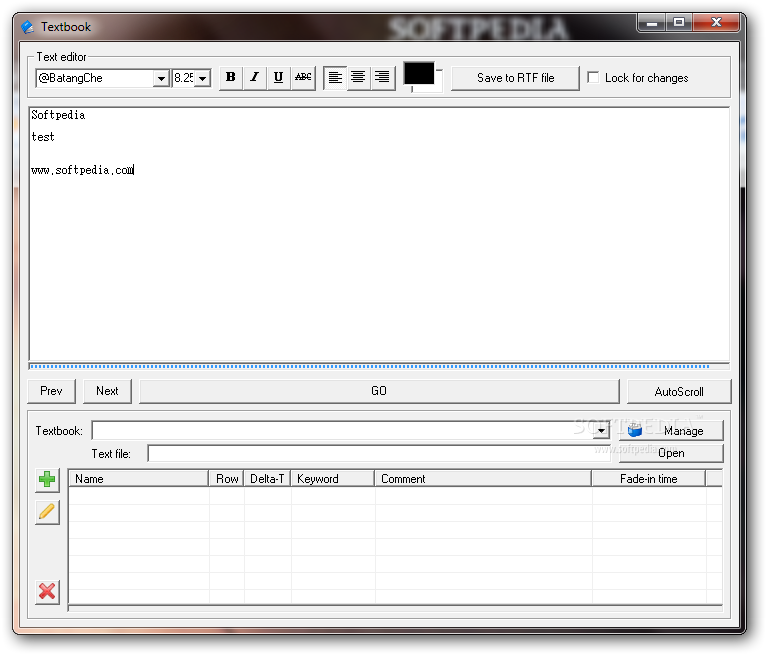Click the Row column header

pyautogui.click(x=226, y=478)
